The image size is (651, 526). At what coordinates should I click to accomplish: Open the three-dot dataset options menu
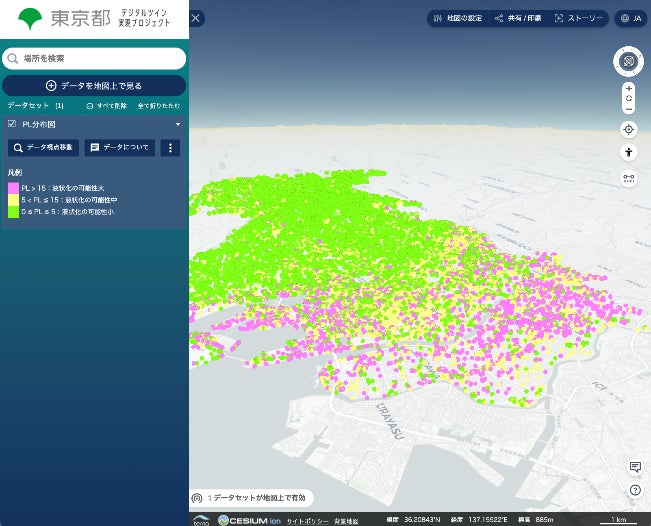(x=171, y=148)
